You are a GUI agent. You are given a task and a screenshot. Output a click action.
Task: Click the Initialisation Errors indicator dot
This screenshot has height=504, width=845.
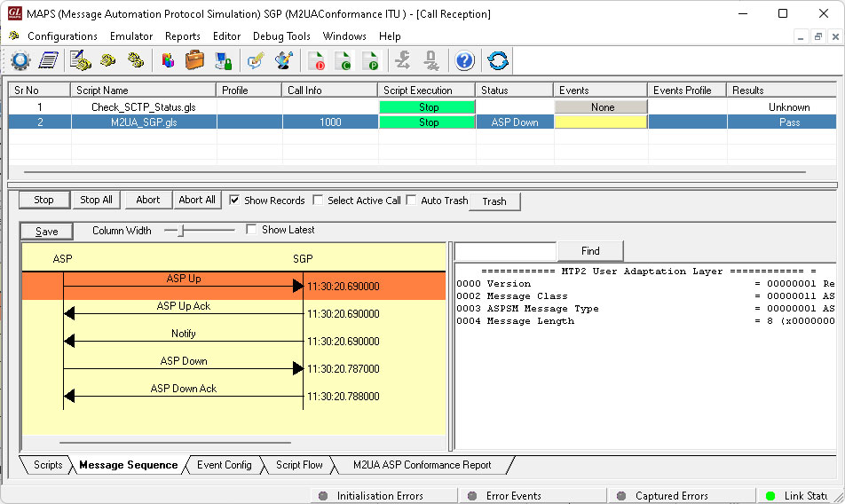323,496
